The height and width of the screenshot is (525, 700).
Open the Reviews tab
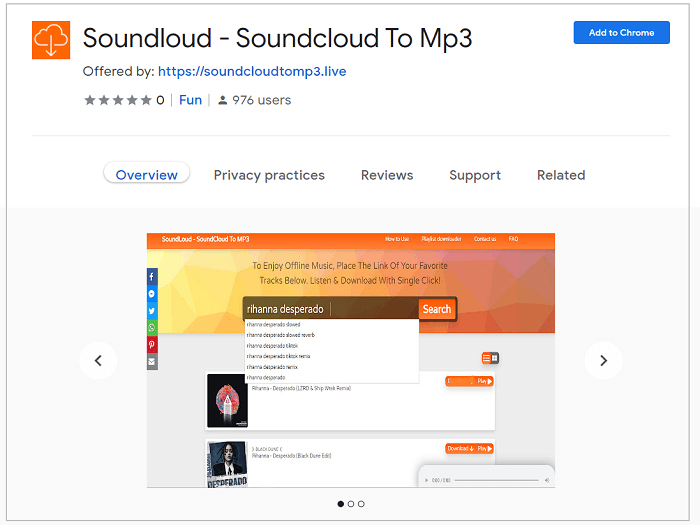pyautogui.click(x=387, y=175)
